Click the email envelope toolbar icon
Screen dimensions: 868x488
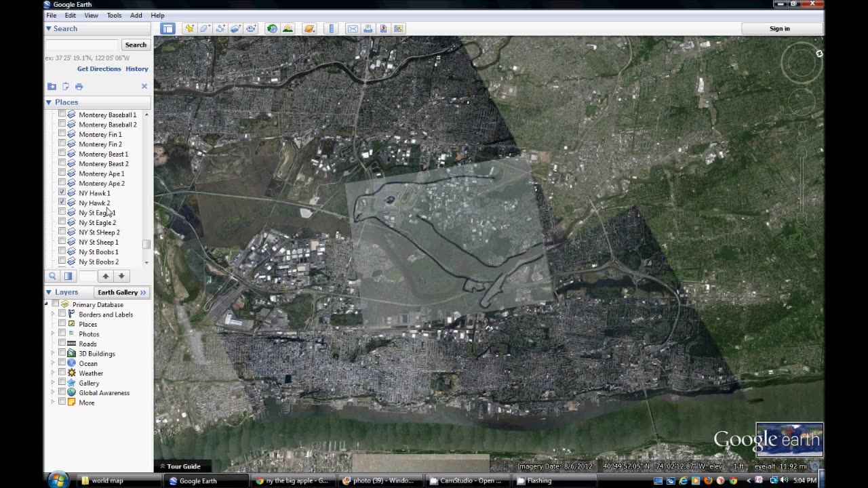(x=353, y=28)
